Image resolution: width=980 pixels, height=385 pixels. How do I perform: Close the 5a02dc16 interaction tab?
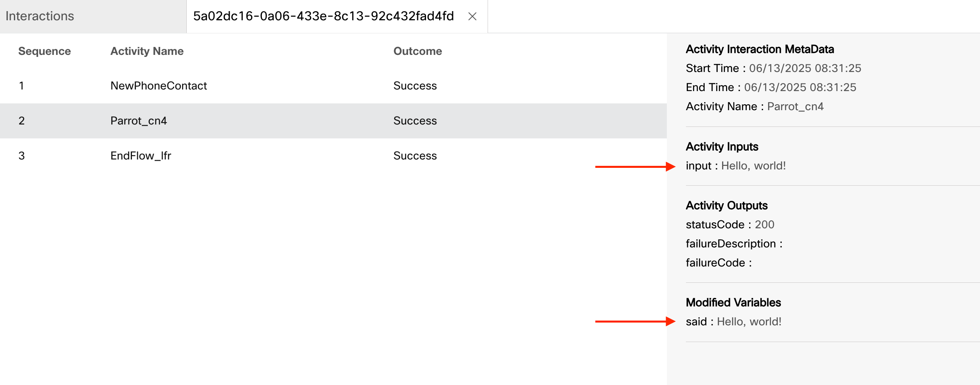pos(472,16)
